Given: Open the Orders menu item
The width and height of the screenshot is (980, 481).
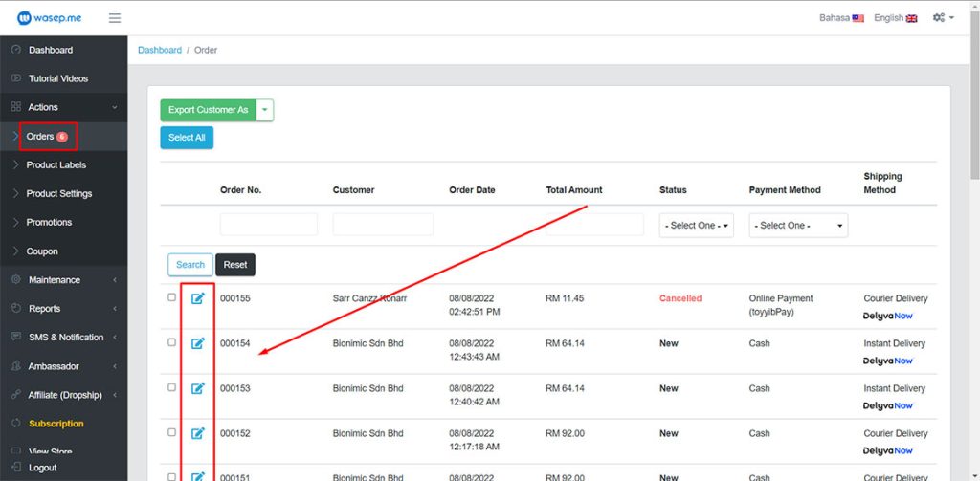Looking at the screenshot, I should coord(64,136).
